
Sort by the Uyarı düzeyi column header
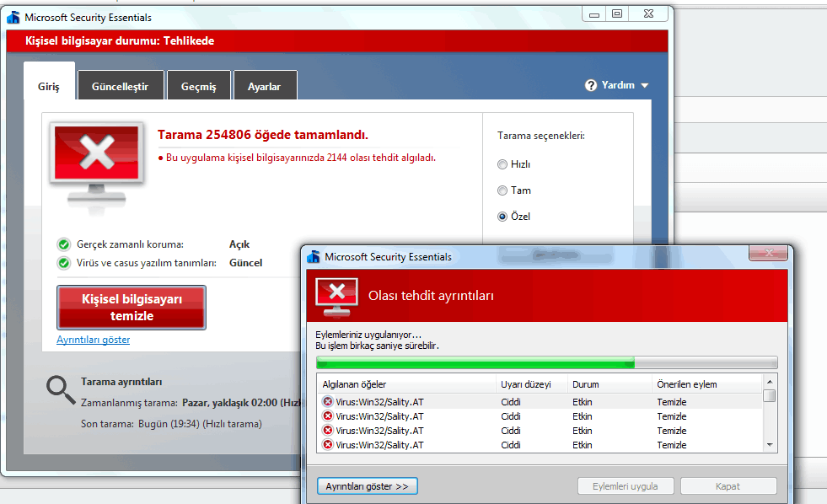532,384
